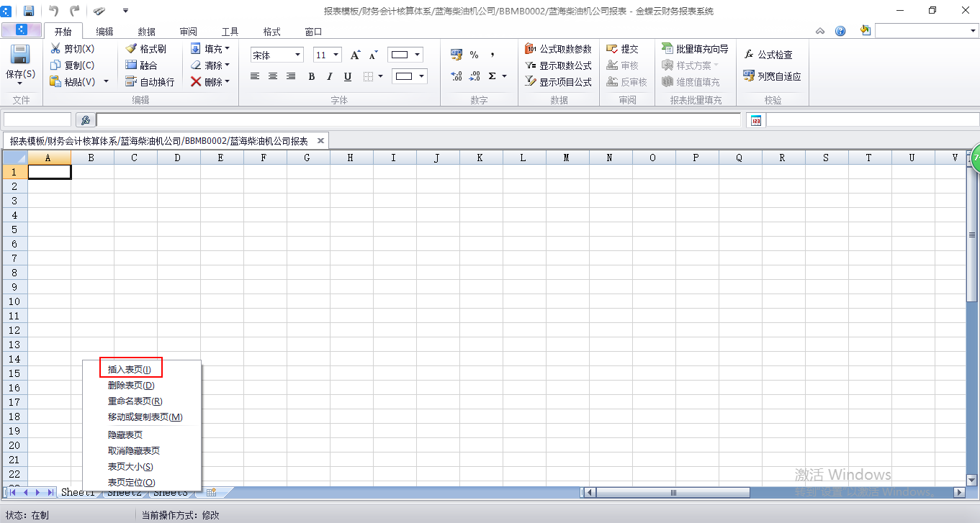The image size is (980, 523).
Task: Click the percent style icon
Action: click(x=474, y=55)
